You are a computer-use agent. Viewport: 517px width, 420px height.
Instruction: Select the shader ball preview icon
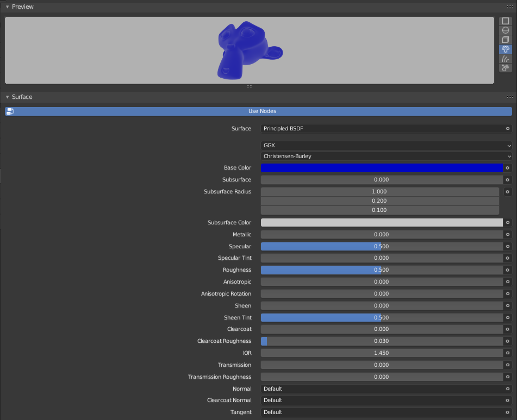click(505, 68)
